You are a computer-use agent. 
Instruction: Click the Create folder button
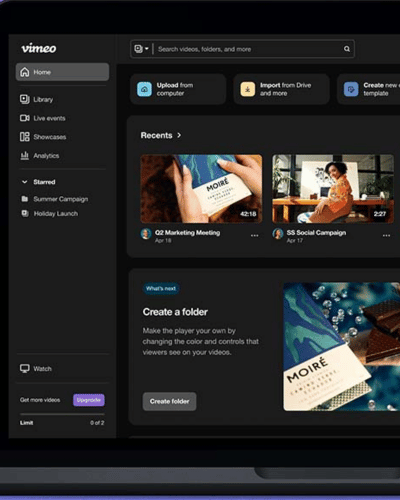(x=169, y=401)
